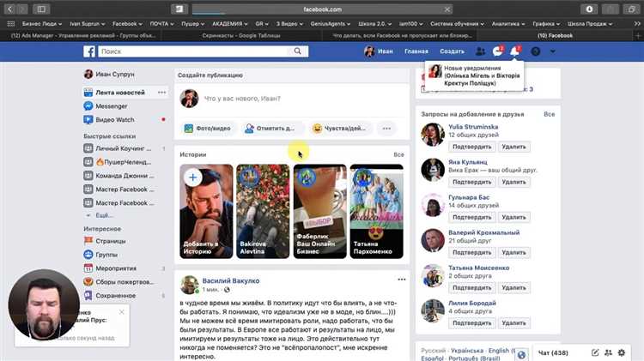Image resolution: width=644 pixels, height=361 pixels.
Task: Add to story plus icon
Action: click(192, 177)
